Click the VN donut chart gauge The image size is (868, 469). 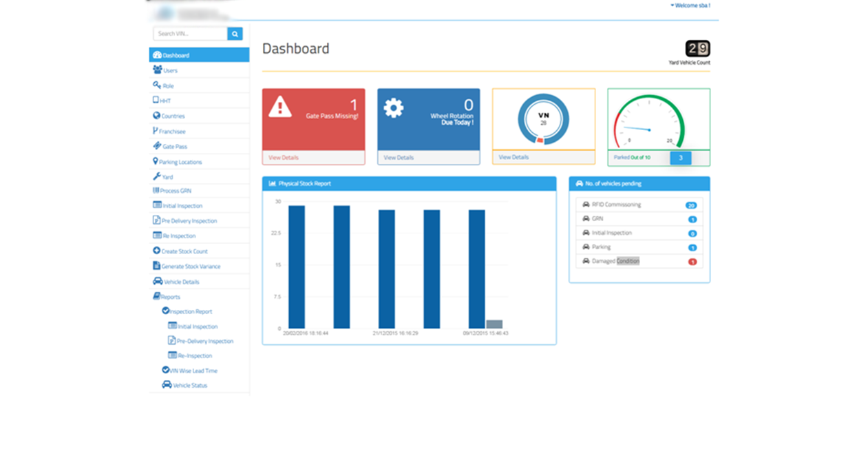point(543,118)
